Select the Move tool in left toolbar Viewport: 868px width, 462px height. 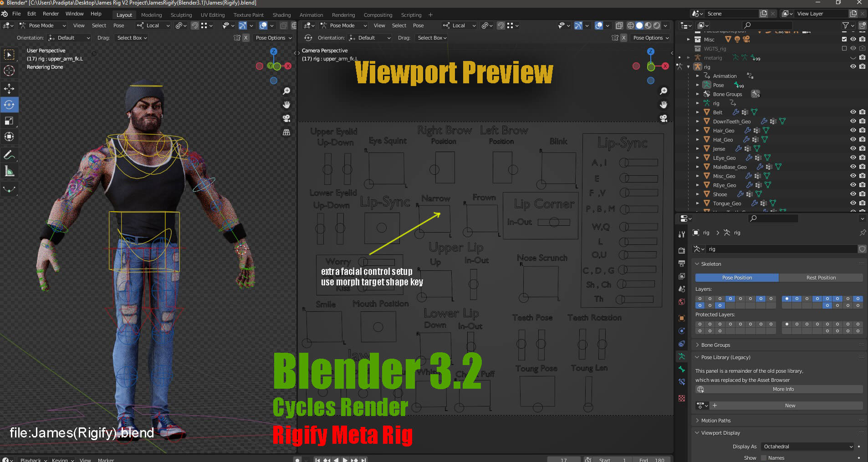(x=9, y=88)
